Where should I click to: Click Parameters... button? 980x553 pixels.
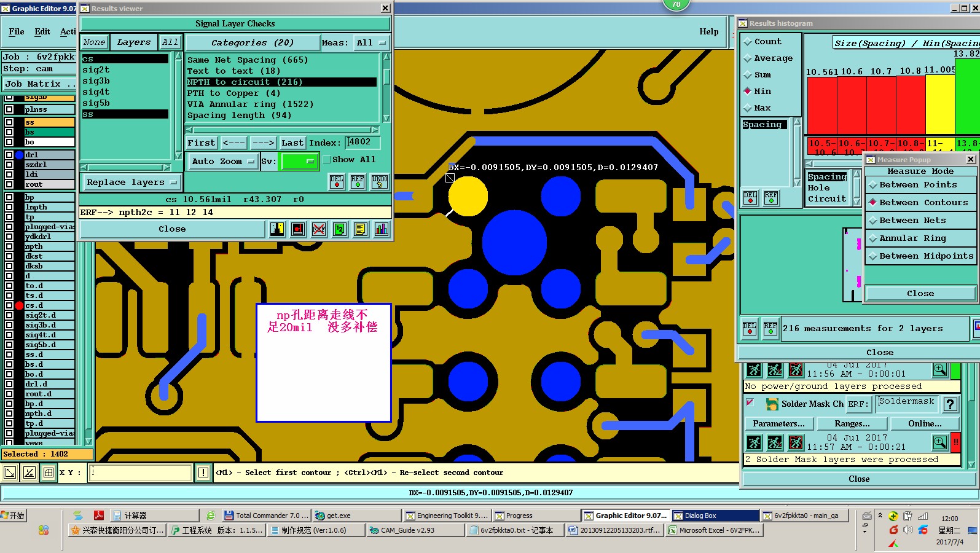[778, 424]
